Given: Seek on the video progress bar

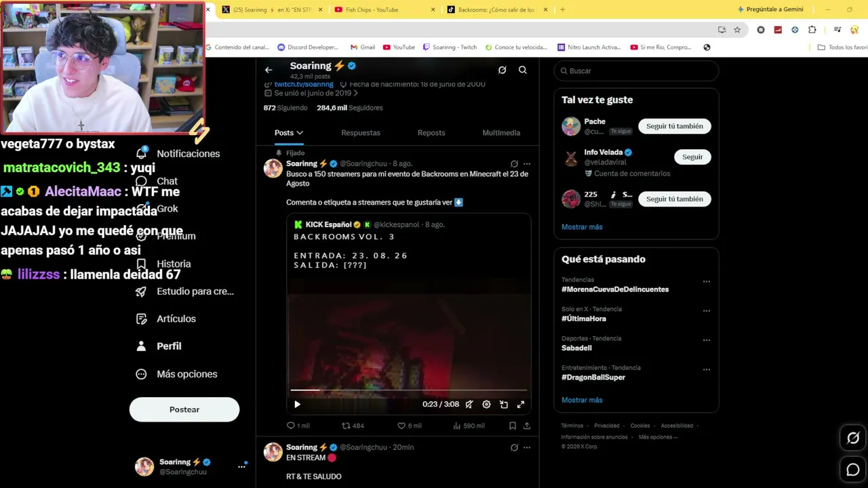Looking at the screenshot, I should (408, 390).
